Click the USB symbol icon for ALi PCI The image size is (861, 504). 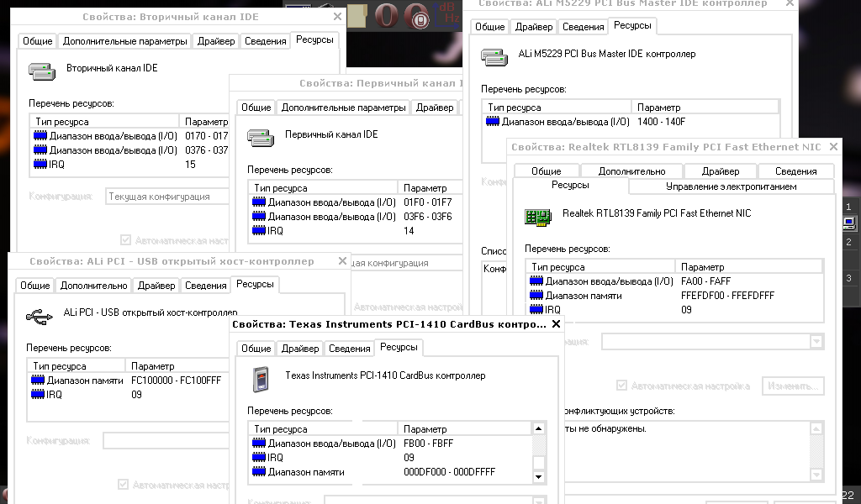pos(39,317)
